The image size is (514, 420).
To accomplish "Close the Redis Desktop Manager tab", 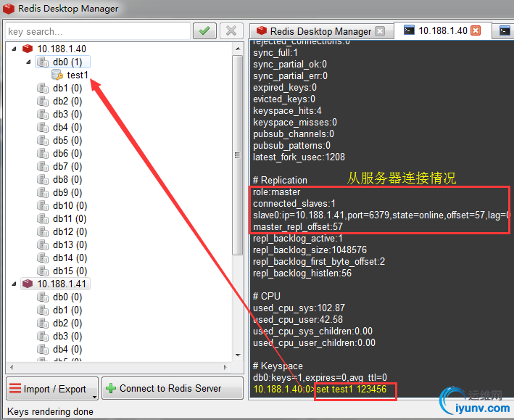I will pos(380,31).
